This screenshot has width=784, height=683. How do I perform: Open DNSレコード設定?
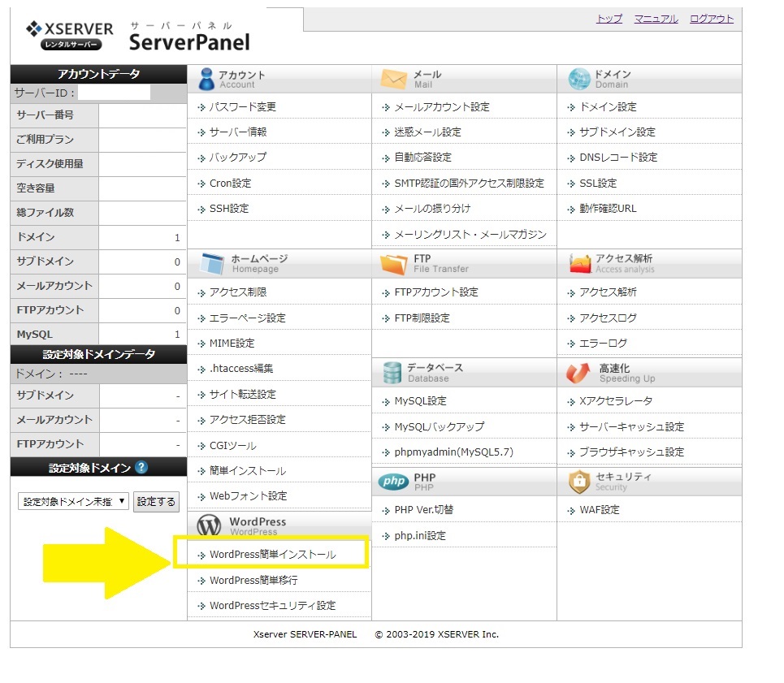tap(618, 158)
